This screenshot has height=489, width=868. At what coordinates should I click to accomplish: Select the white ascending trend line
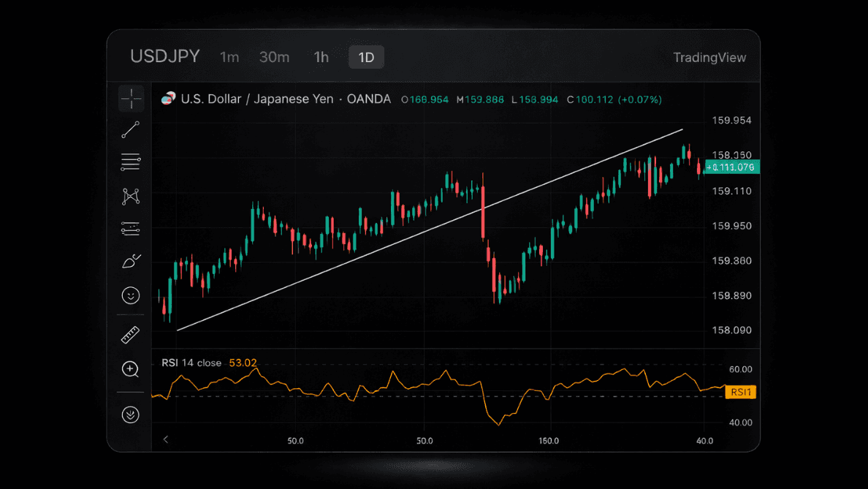pyautogui.click(x=430, y=230)
